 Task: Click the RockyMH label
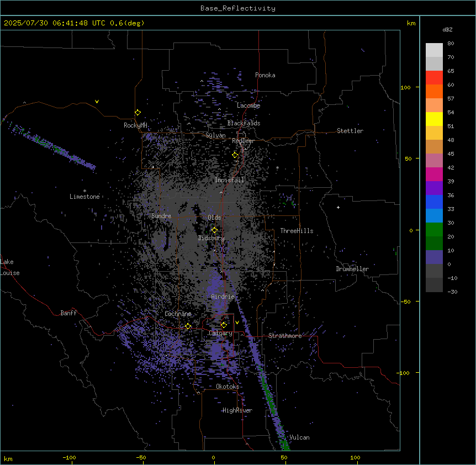135,125
